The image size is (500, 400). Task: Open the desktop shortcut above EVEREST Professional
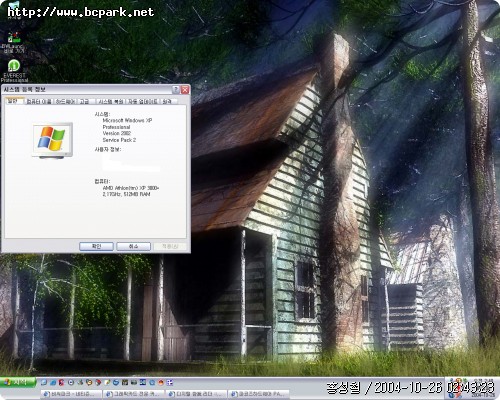coord(14,43)
